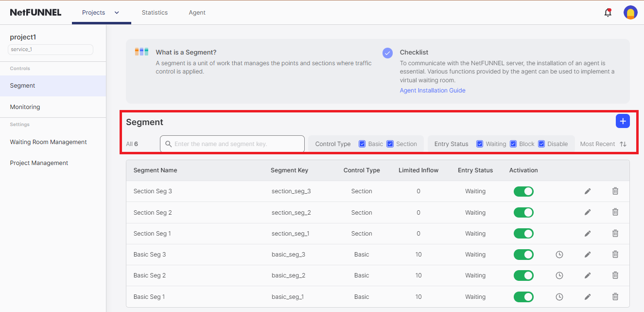Click the blue add segment plus button
The height and width of the screenshot is (312, 644).
click(623, 121)
